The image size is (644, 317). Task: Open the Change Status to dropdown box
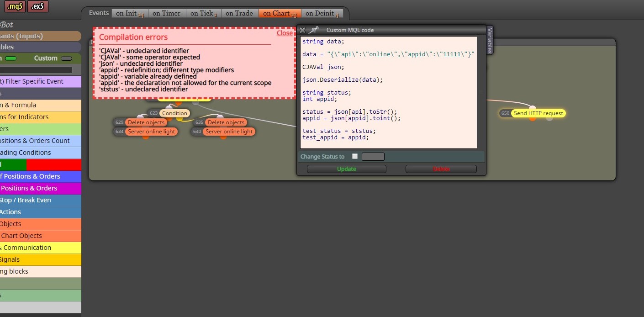pyautogui.click(x=373, y=157)
